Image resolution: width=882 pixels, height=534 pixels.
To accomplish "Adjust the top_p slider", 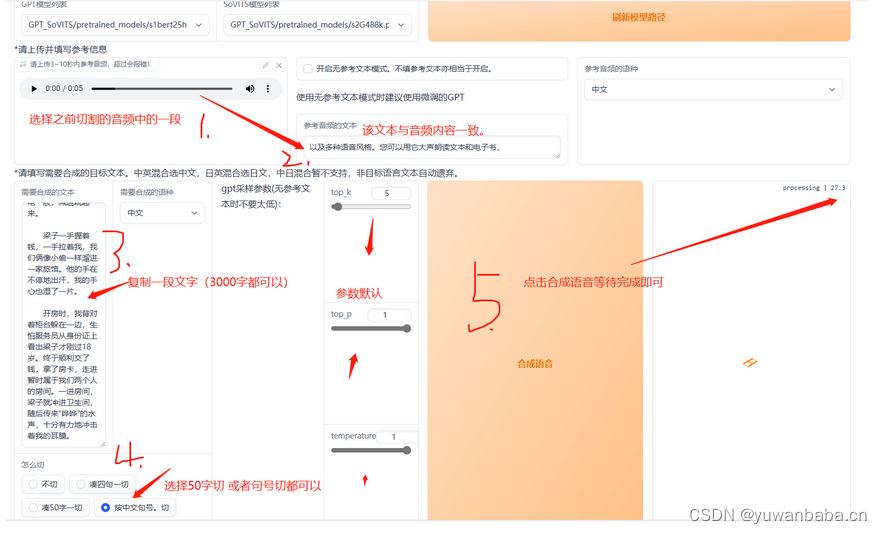I will (371, 329).
